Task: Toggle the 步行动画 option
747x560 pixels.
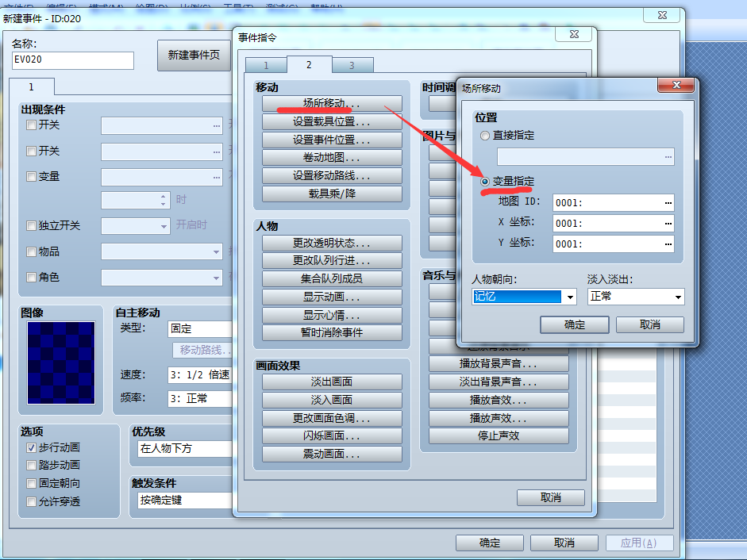Action: click(x=32, y=447)
